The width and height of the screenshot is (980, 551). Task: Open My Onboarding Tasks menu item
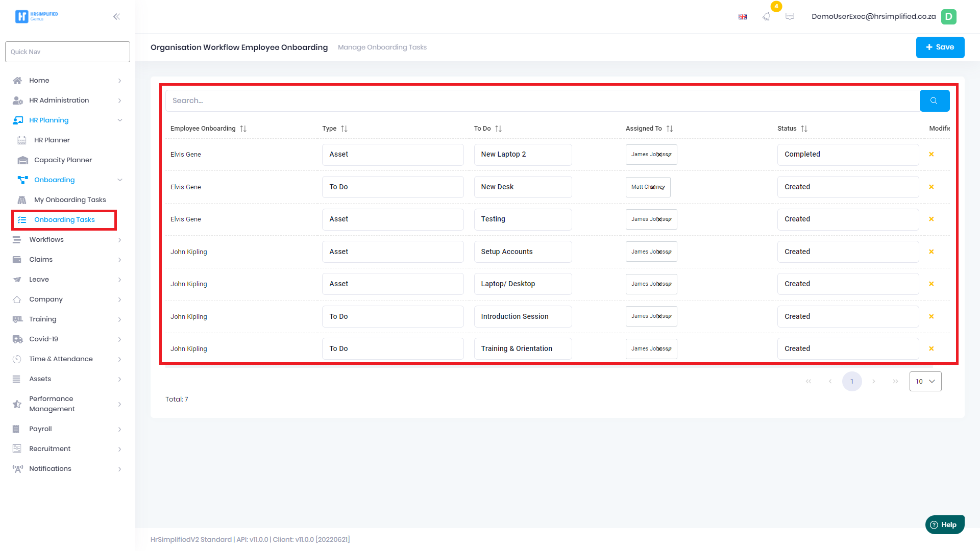pos(70,200)
